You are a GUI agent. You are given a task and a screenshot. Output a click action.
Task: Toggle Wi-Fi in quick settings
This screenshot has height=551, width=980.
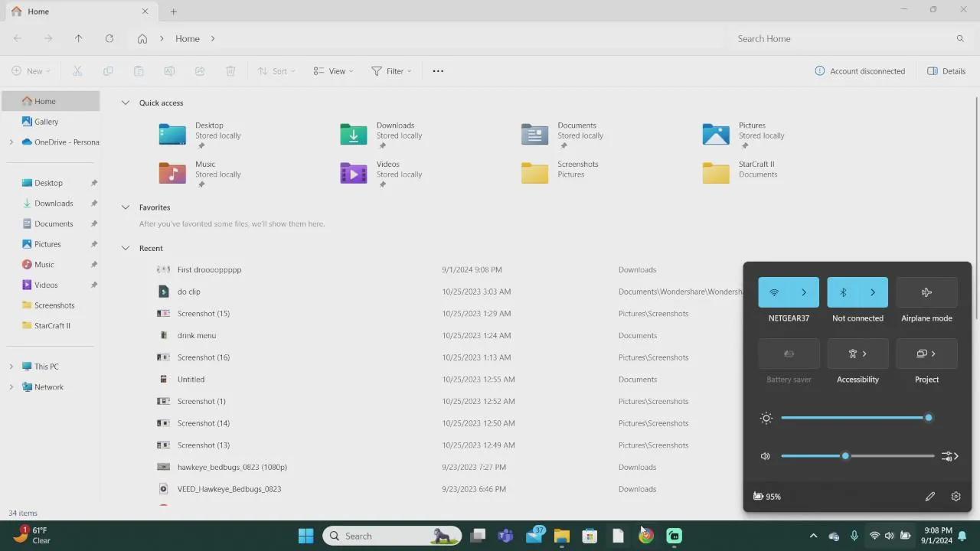773,292
